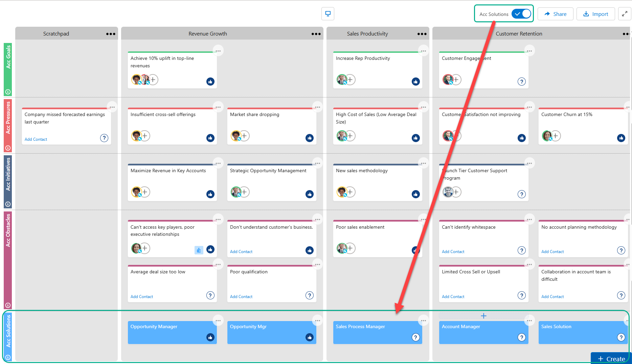The height and width of the screenshot is (364, 632).
Task: Open the Revenue Growth column options menu
Action: (x=316, y=34)
